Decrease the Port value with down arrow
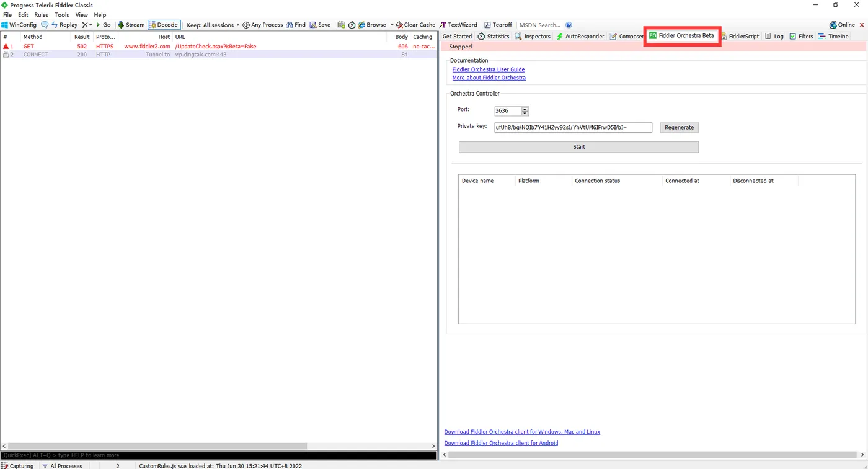 pyautogui.click(x=525, y=114)
